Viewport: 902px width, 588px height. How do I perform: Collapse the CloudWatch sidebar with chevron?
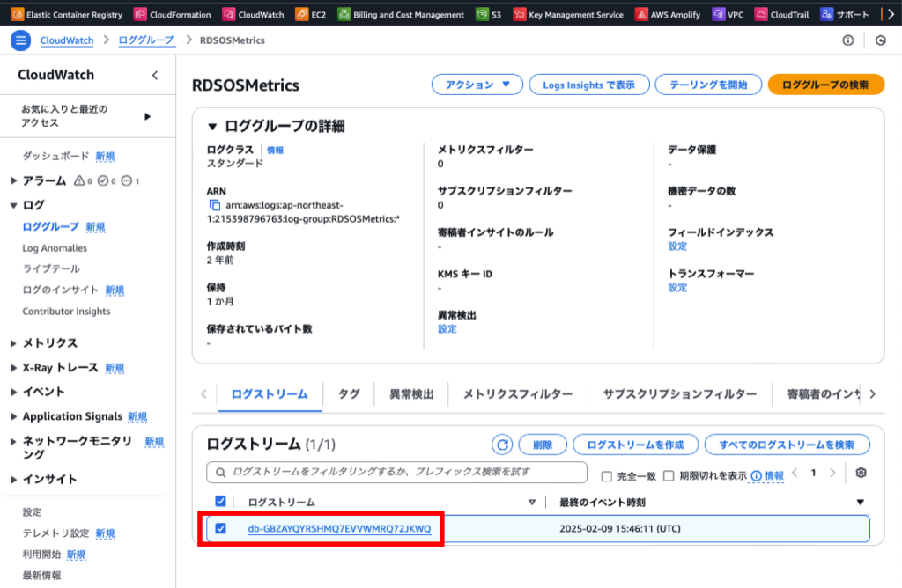coord(155,76)
